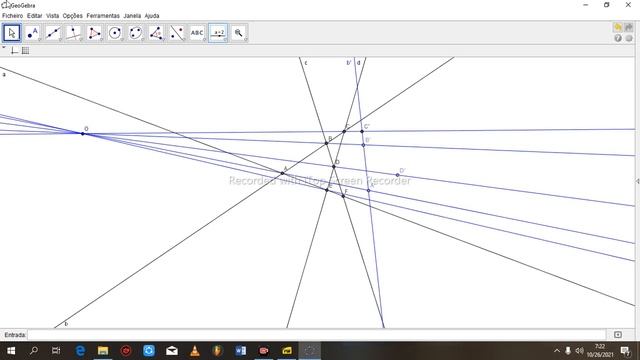Screen dimensions: 640x360
Task: Open the Point tool dropdown arrow
Action: click(40, 40)
